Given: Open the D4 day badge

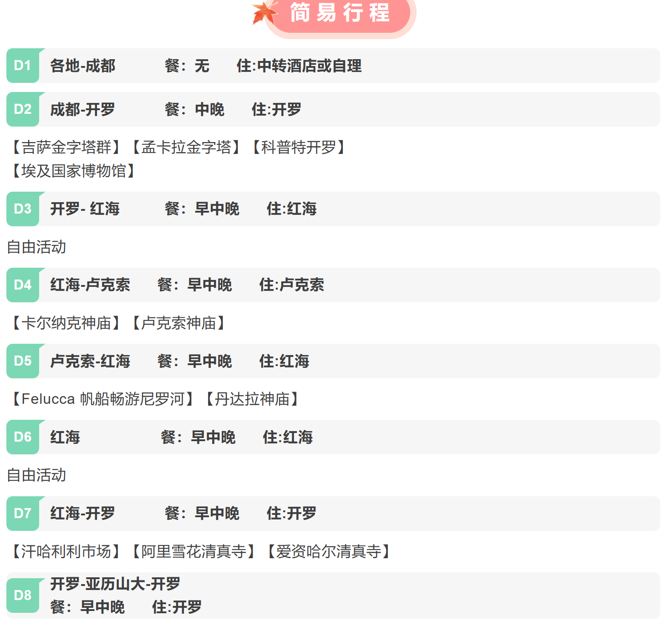Looking at the screenshot, I should (23, 285).
